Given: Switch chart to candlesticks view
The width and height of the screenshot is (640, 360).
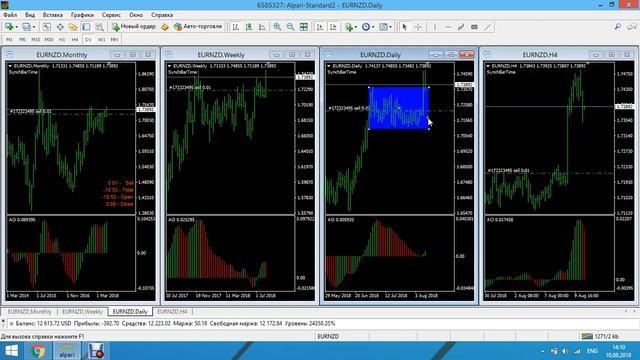Looking at the screenshot, I should coord(249,27).
